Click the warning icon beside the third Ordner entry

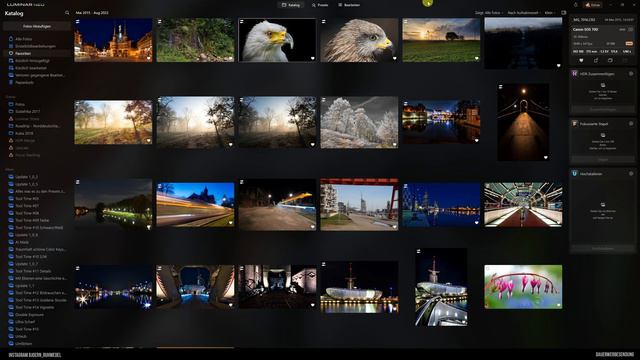coord(11,119)
